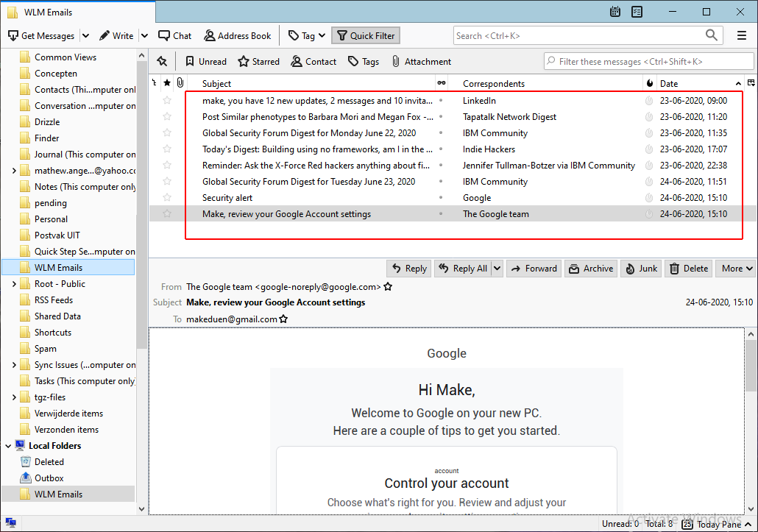Image resolution: width=758 pixels, height=532 pixels.
Task: Sort by Correspondents column header
Action: pos(546,83)
